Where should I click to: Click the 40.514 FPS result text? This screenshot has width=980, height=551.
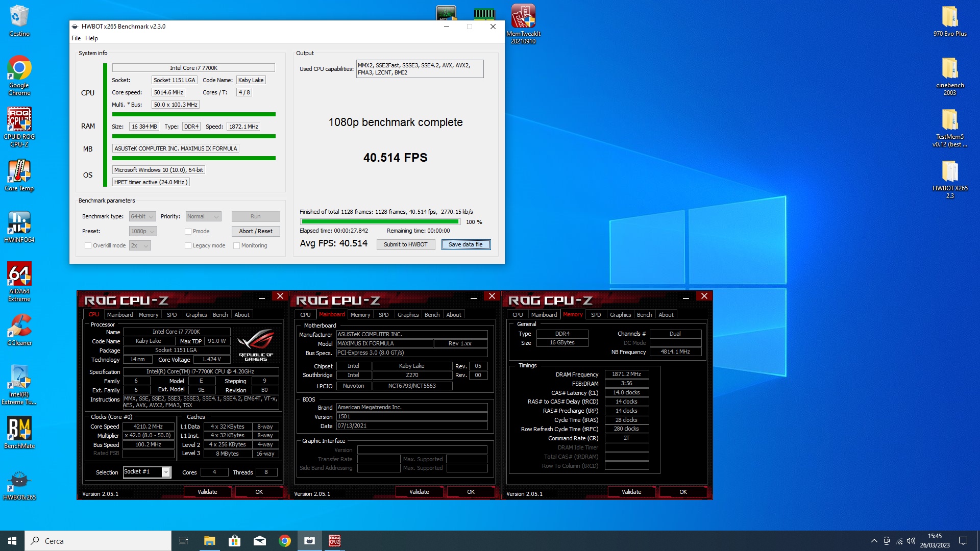pos(396,158)
